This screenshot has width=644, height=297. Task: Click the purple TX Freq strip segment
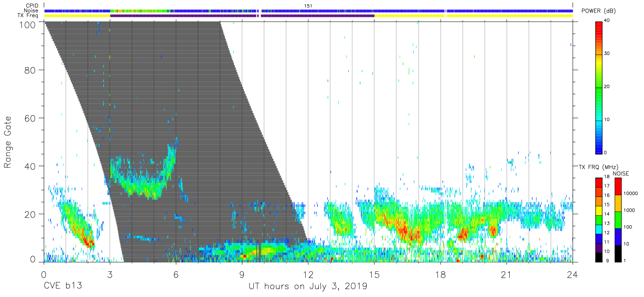pos(242,16)
